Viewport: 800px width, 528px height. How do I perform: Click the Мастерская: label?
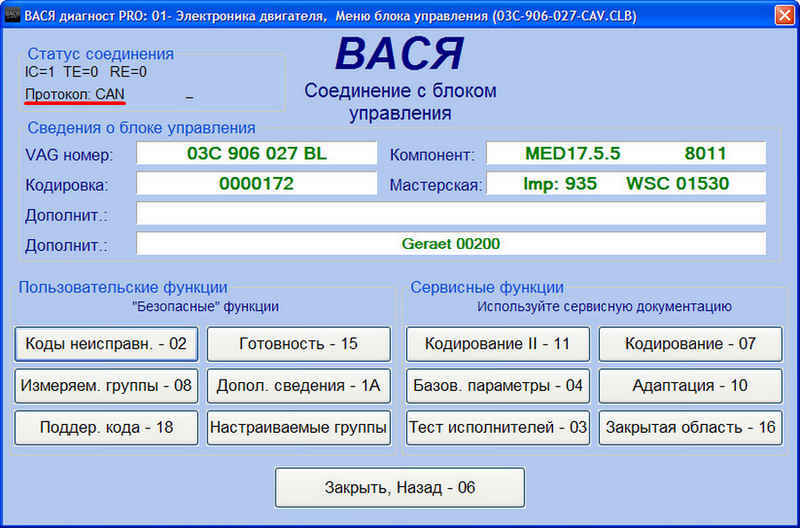coord(436,185)
